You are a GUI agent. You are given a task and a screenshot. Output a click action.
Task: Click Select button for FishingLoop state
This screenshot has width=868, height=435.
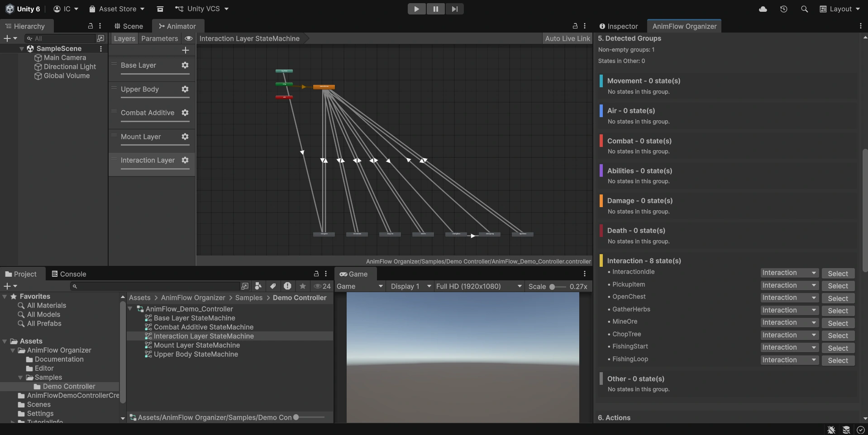[838, 360]
